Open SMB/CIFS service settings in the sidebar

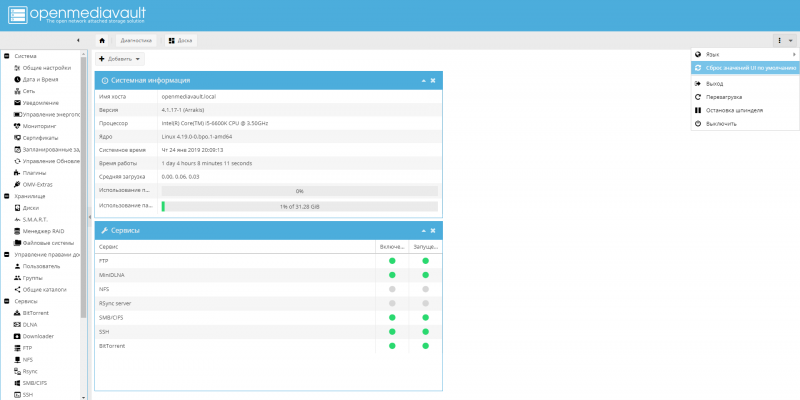[x=37, y=382]
